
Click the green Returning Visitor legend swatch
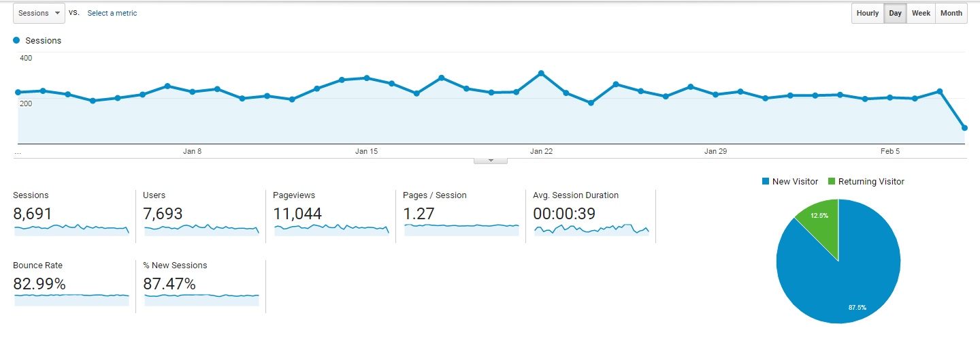[x=831, y=182]
